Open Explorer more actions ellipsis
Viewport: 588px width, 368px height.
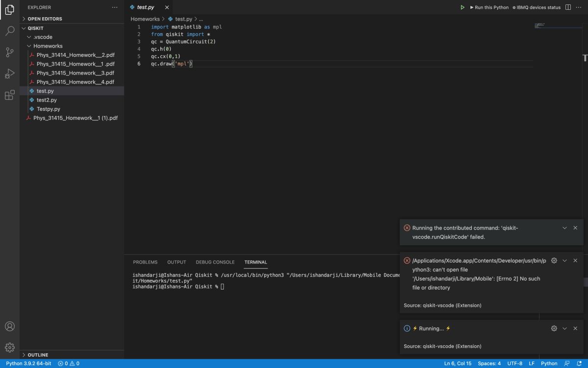115,7
